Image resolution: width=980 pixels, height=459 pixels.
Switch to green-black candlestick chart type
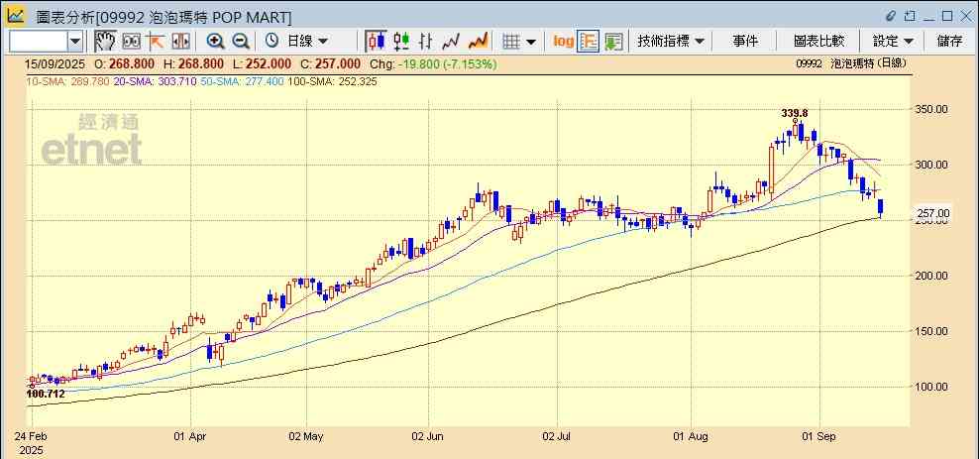click(x=401, y=42)
